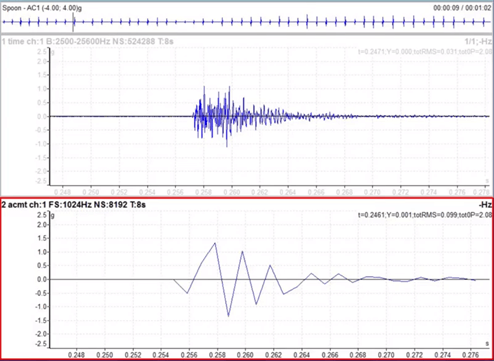The height and width of the screenshot is (361, 494).
Task: Click the 00:00:09 / 00:01:02 time counter
Action: [x=462, y=8]
